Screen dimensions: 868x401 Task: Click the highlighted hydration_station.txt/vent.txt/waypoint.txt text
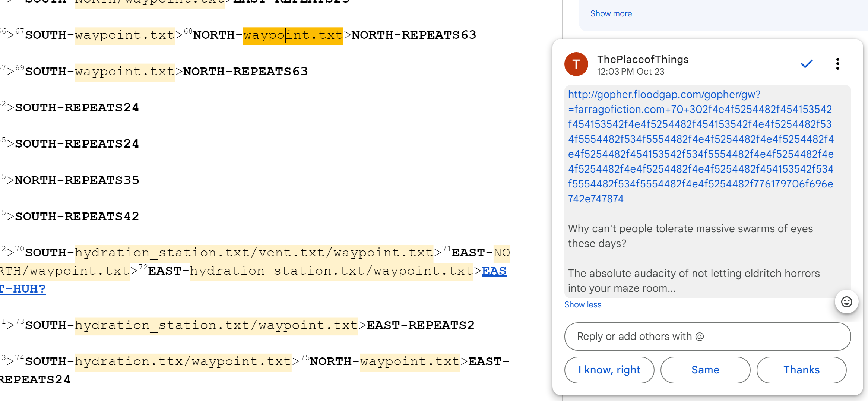(x=253, y=253)
